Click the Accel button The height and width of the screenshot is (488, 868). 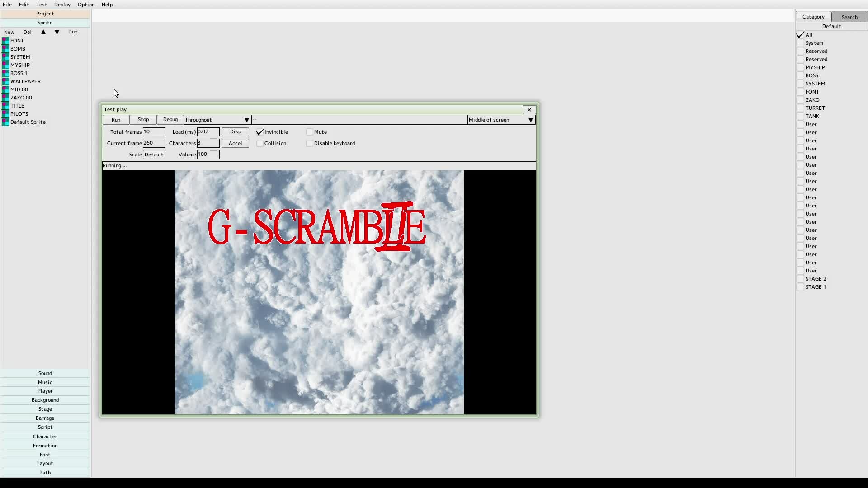pyautogui.click(x=235, y=143)
